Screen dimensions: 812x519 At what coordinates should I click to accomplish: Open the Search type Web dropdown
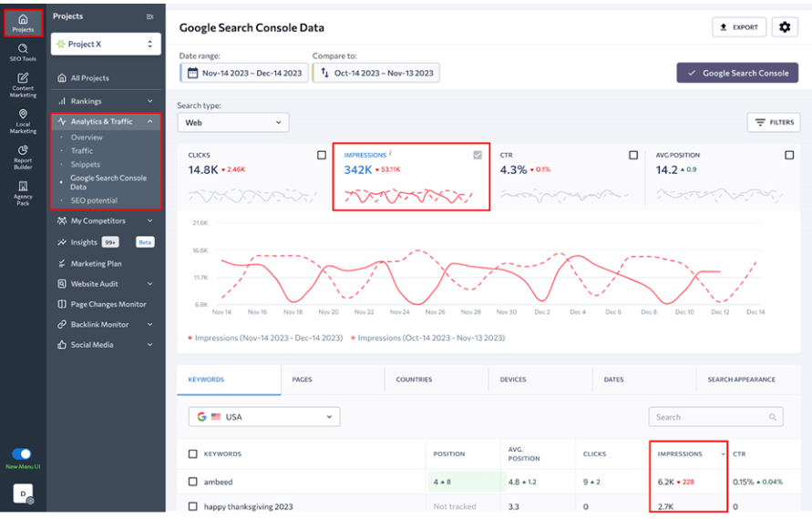click(233, 123)
